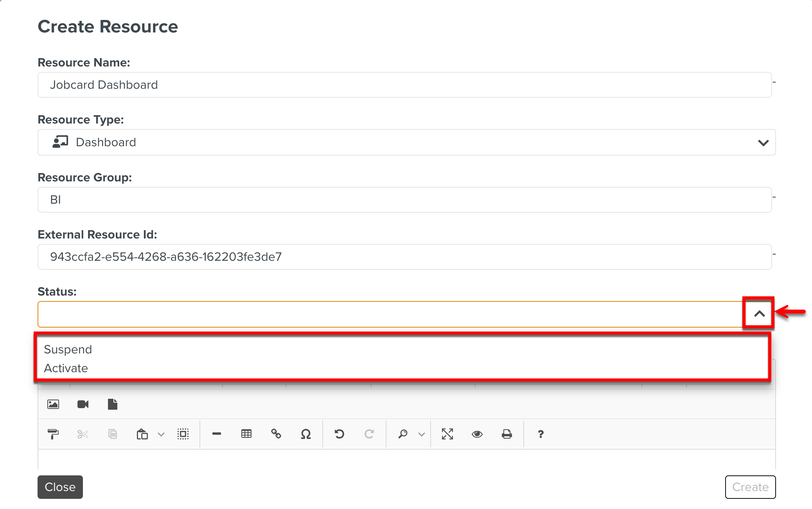The width and height of the screenshot is (812, 509).
Task: Click the insert file icon
Action: (x=113, y=404)
